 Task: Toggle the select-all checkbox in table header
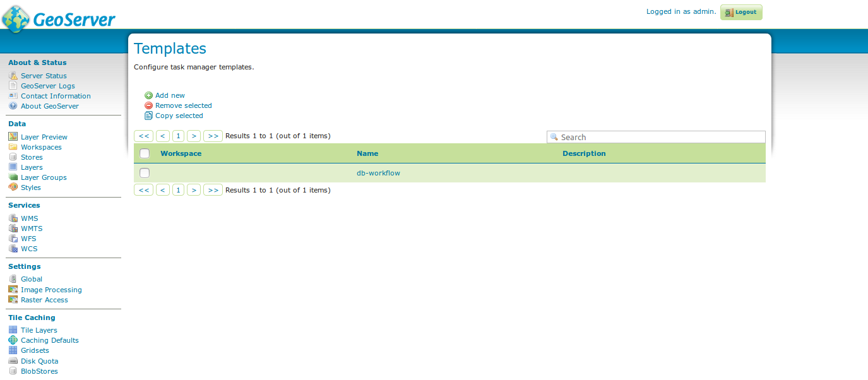pyautogui.click(x=145, y=153)
